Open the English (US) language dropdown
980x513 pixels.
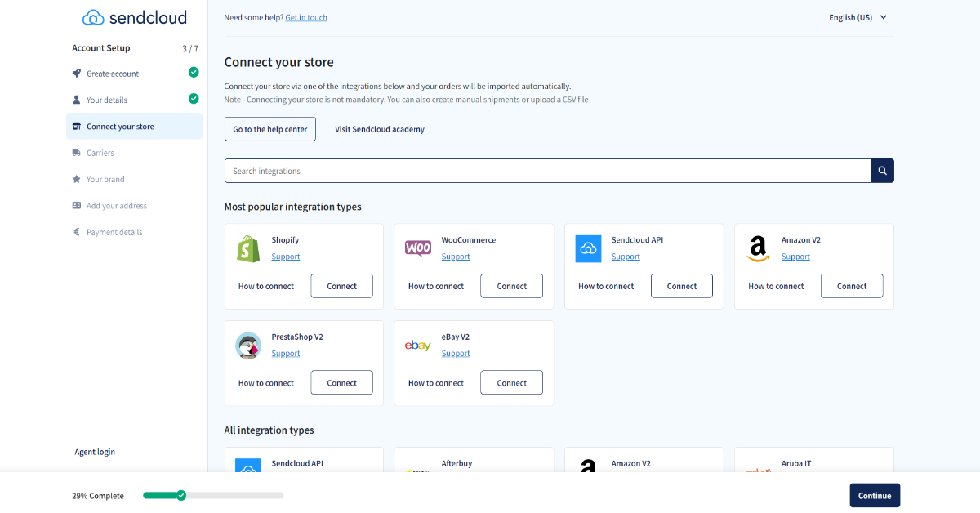click(x=857, y=17)
